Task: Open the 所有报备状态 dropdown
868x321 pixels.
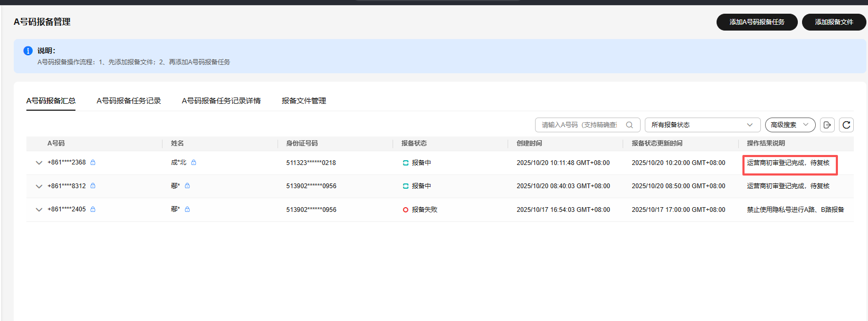Action: (x=702, y=125)
